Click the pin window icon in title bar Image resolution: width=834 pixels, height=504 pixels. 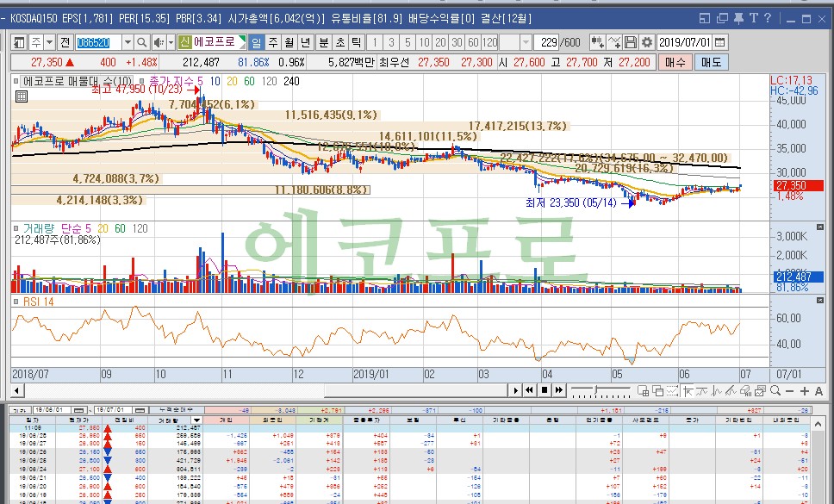coord(738,18)
